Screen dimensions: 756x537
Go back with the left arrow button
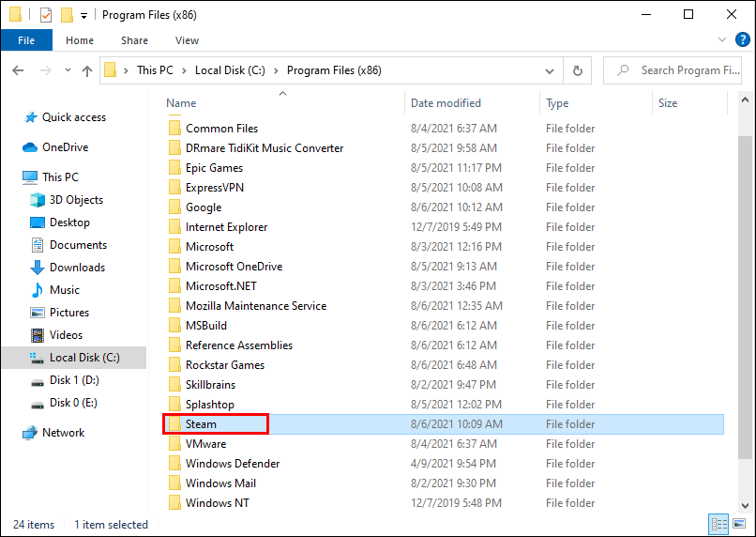pos(18,71)
